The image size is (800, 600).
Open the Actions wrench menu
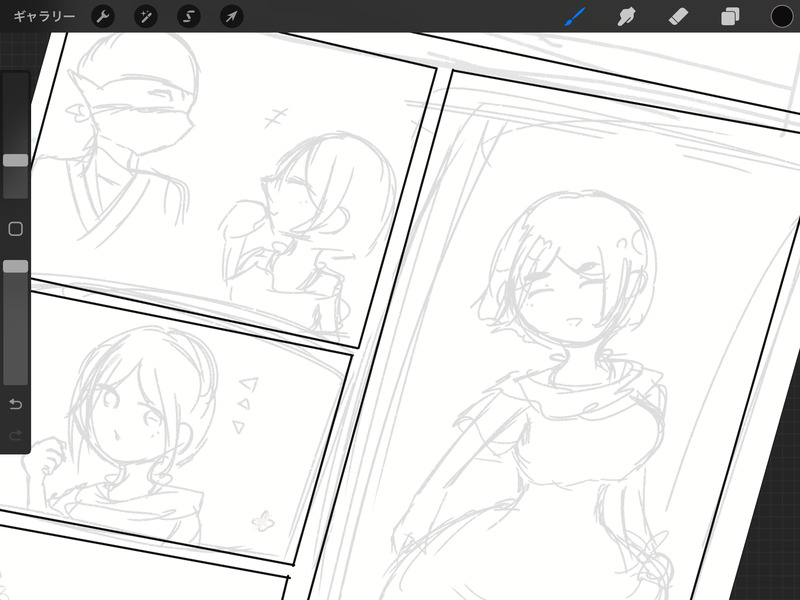(x=103, y=16)
